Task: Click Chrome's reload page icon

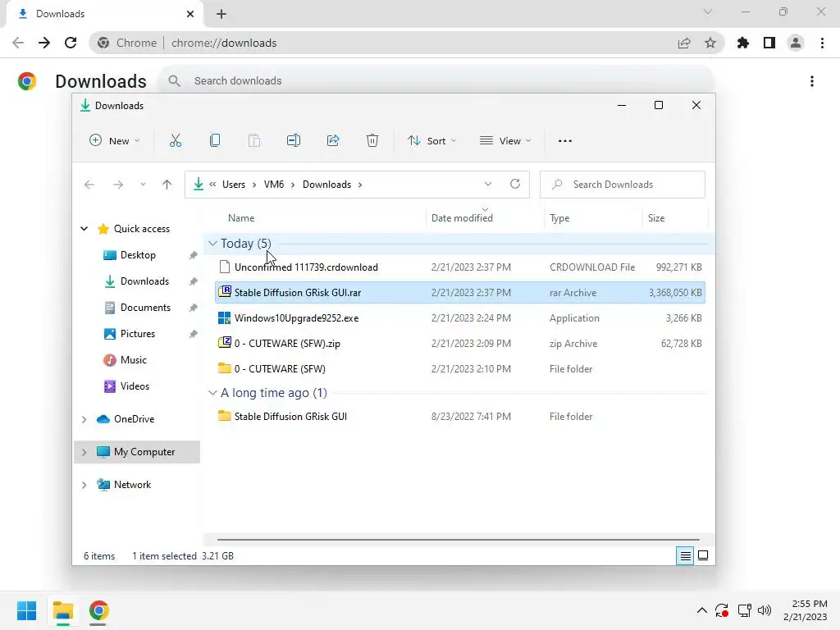Action: click(x=71, y=43)
